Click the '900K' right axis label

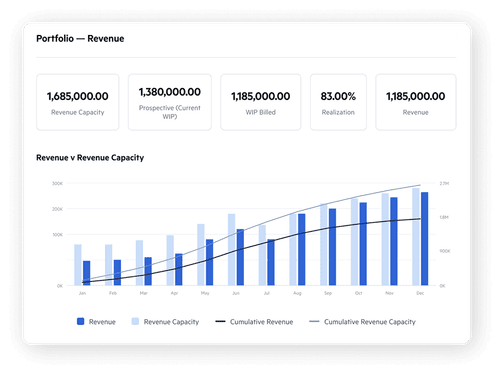point(445,251)
